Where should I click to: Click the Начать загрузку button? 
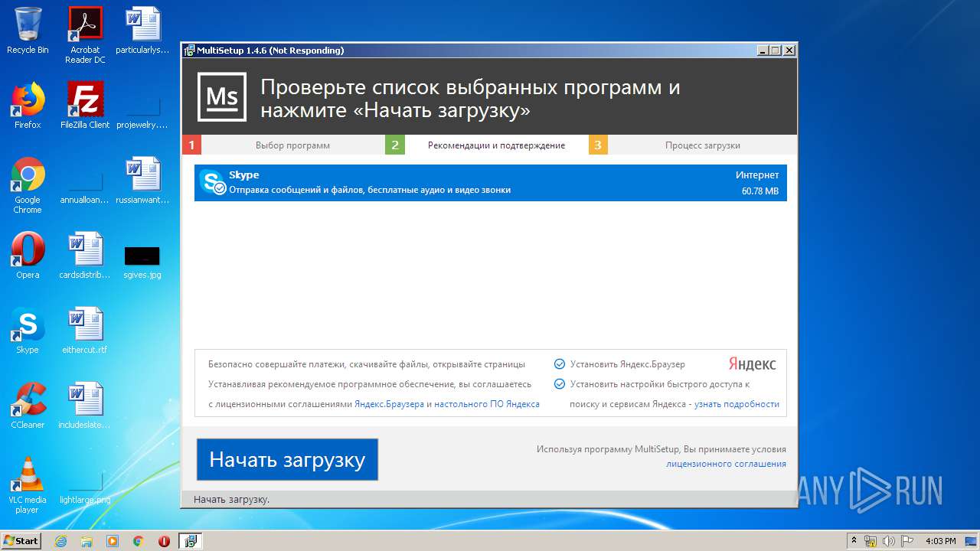click(287, 460)
